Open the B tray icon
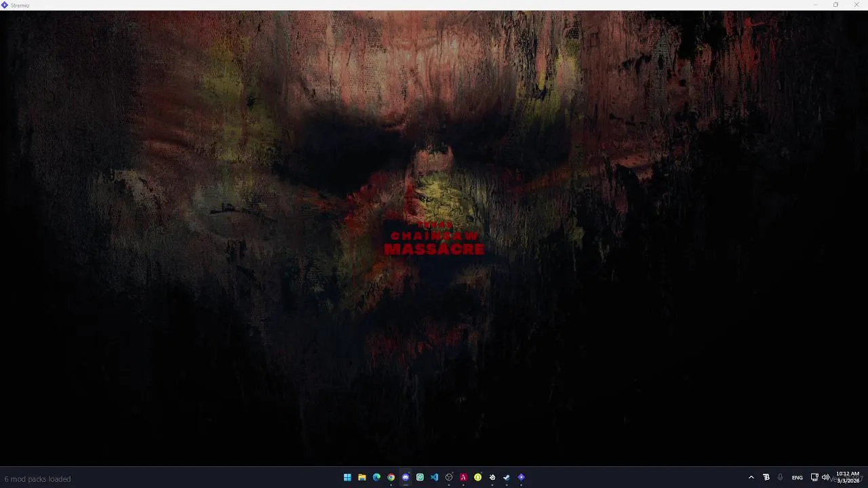Viewport: 868px width, 488px height. point(766,477)
